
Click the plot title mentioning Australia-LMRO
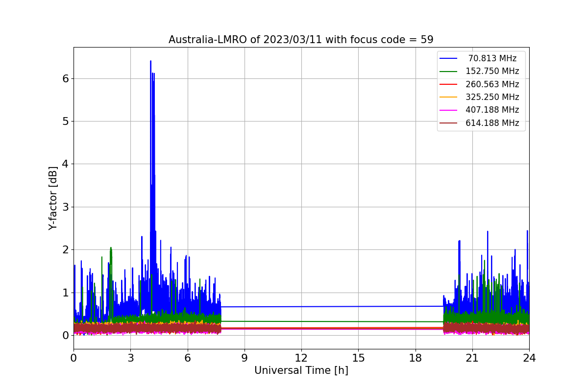tap(301, 40)
